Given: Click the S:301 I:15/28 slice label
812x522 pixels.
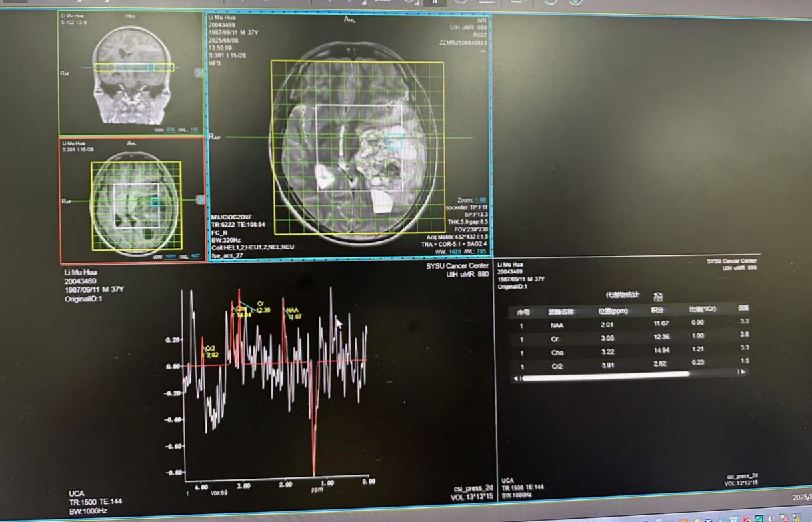Looking at the screenshot, I should point(227,55).
